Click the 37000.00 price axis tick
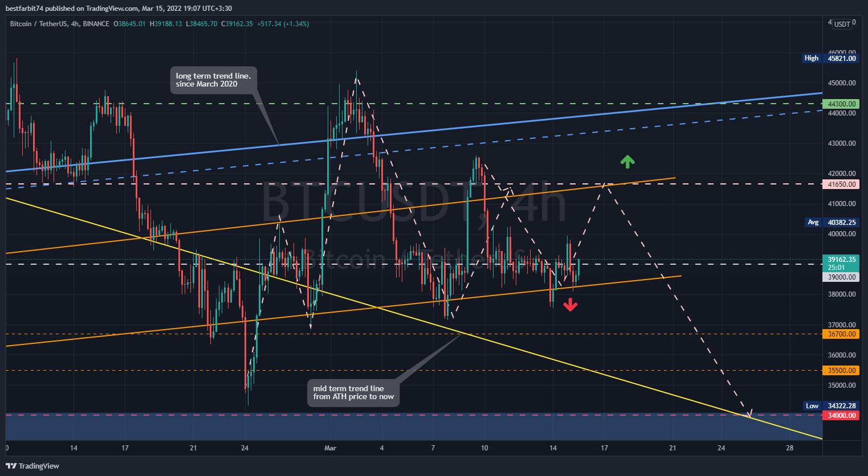The height and width of the screenshot is (476, 868). [842, 325]
